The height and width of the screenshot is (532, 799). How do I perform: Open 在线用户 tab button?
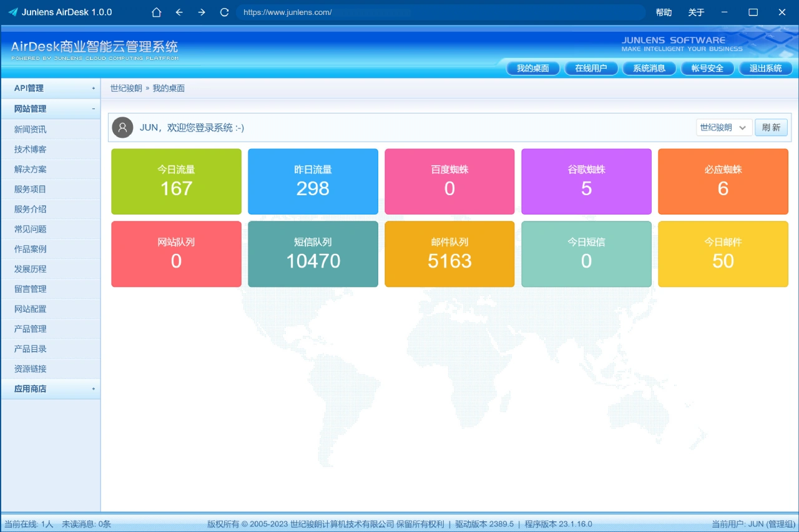[x=591, y=69]
